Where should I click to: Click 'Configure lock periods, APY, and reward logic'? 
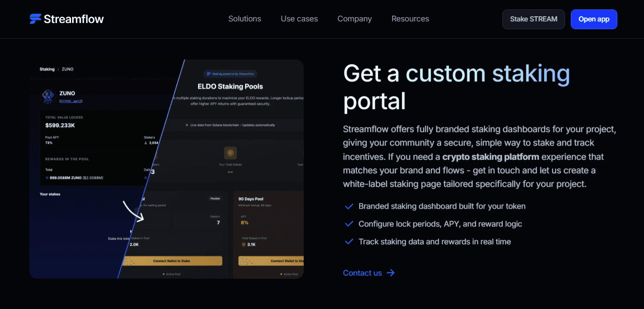[440, 224]
